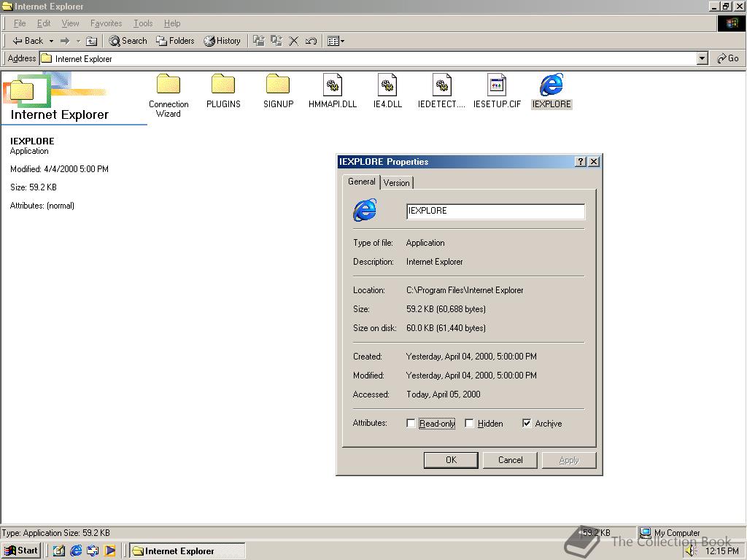The width and height of the screenshot is (747, 560).
Task: Click OK in Properties dialog
Action: pyautogui.click(x=451, y=460)
